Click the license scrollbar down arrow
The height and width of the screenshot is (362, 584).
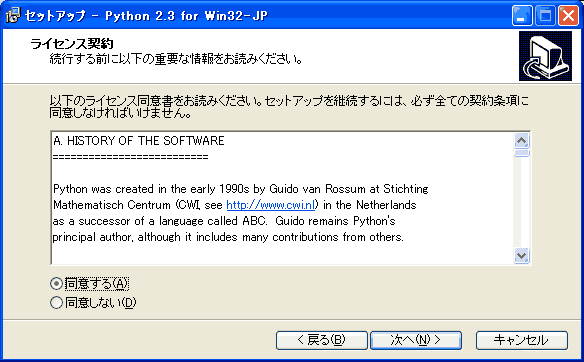point(521,256)
